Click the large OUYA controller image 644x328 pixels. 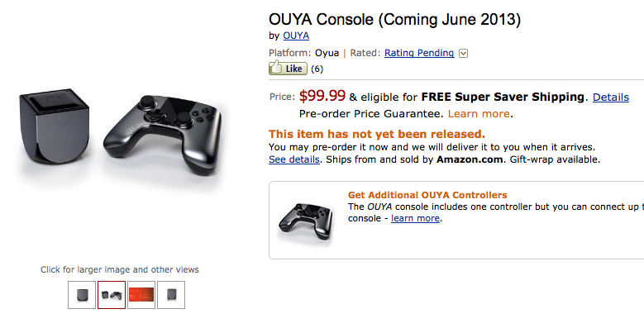163,133
